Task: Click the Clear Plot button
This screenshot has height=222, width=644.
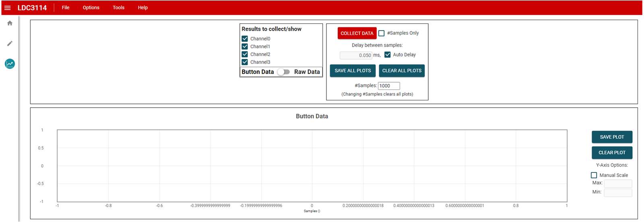Action: 612,153
